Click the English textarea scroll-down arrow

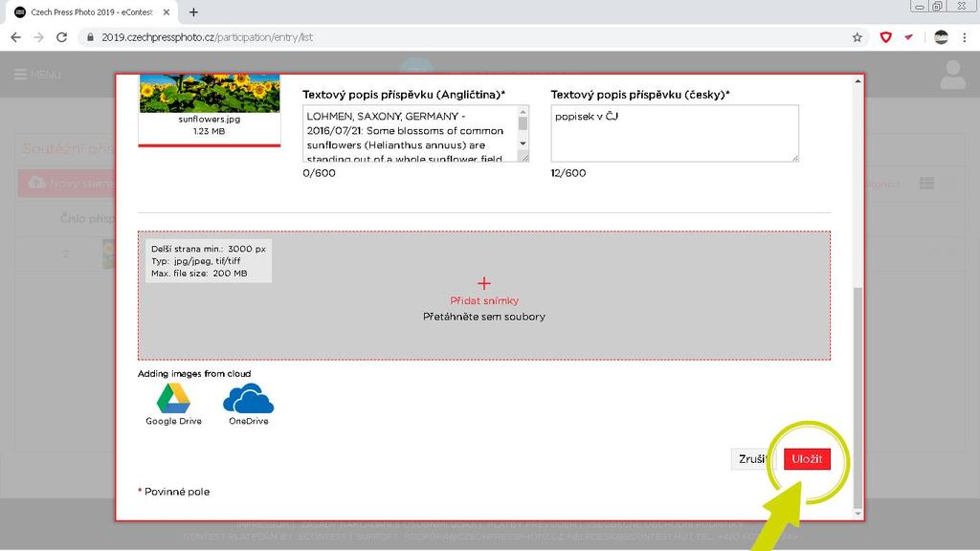point(523,143)
